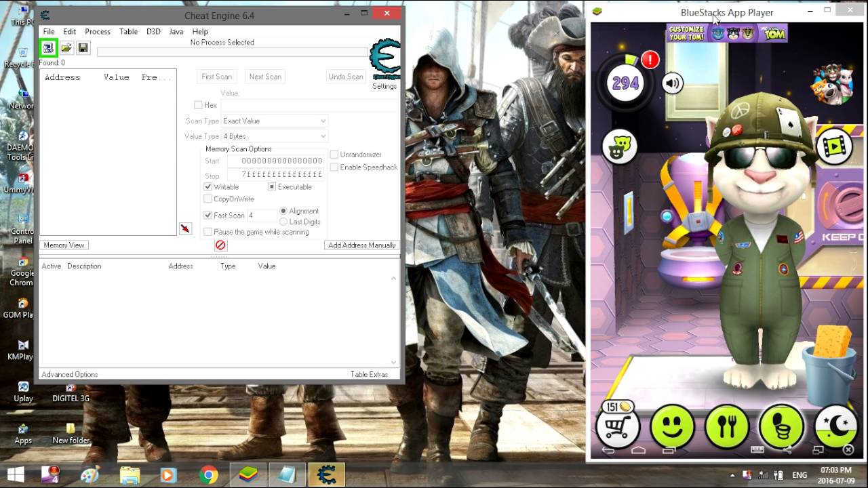Open the D3D menu
Image resolution: width=868 pixels, height=488 pixels.
click(153, 31)
